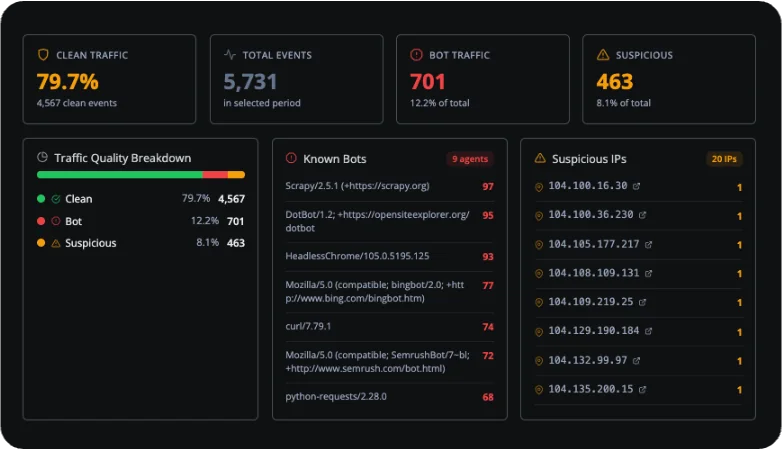Select IP address 104.132.99.97
Screen dimensions: 782x450
[587, 360]
